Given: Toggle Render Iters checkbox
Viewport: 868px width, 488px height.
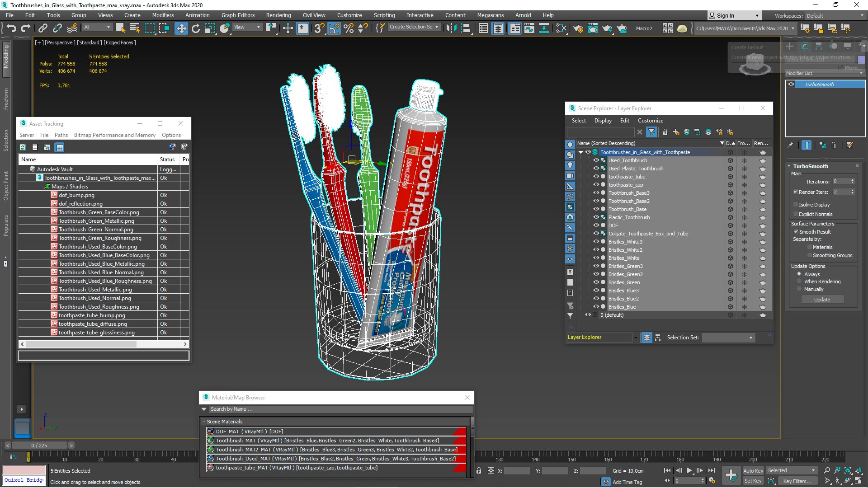Looking at the screenshot, I should [x=796, y=192].
